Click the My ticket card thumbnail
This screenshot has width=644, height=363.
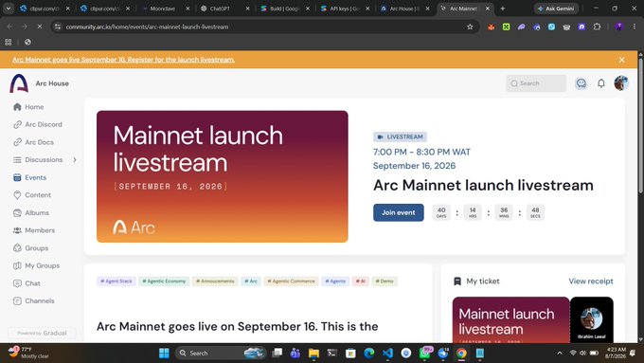click(510, 319)
